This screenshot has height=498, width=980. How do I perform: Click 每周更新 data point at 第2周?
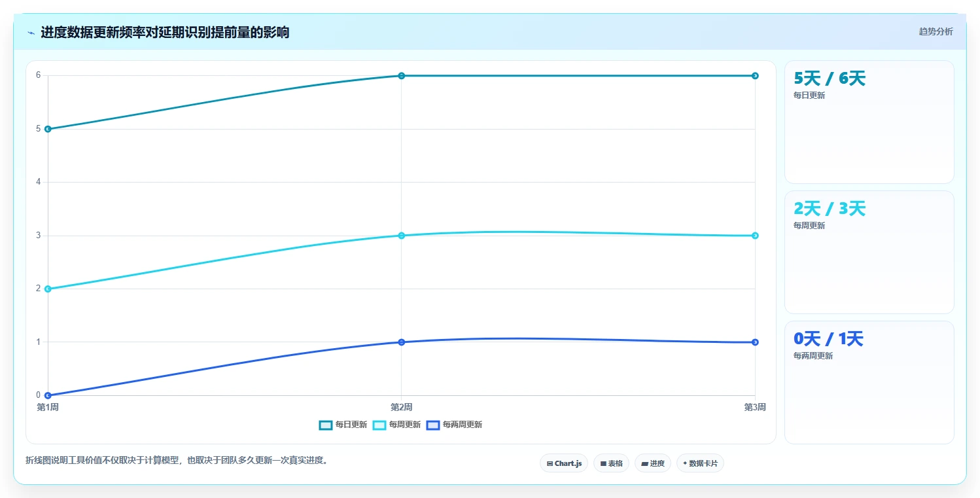(x=402, y=236)
